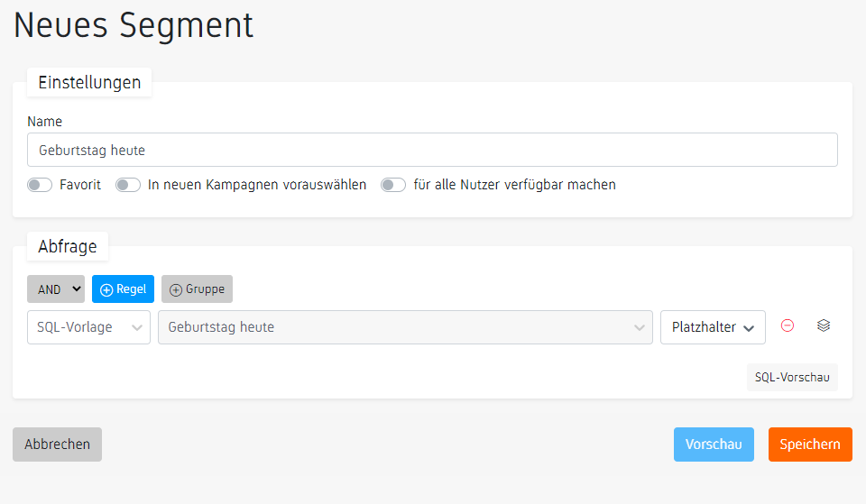The width and height of the screenshot is (866, 504).
Task: Toggle "In neuen Kampagnen vorauswählen" switch
Action: click(x=128, y=185)
